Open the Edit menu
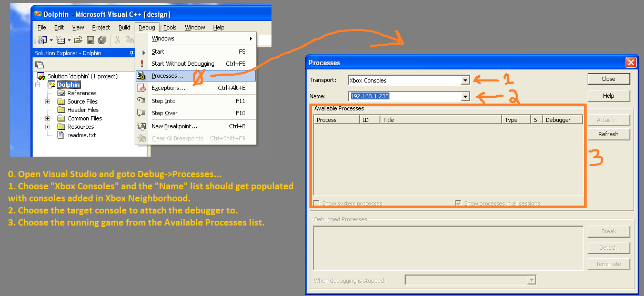This screenshot has height=296, width=644. click(x=59, y=27)
